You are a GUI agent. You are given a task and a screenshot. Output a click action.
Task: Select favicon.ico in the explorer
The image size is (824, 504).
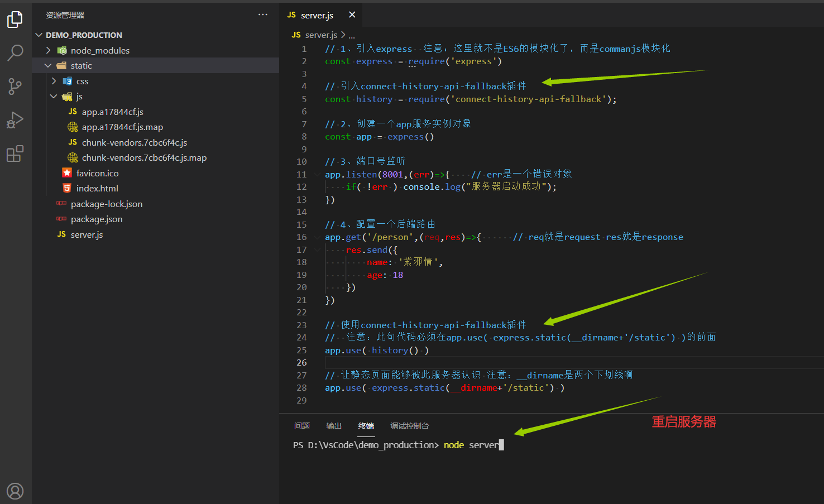pyautogui.click(x=97, y=174)
